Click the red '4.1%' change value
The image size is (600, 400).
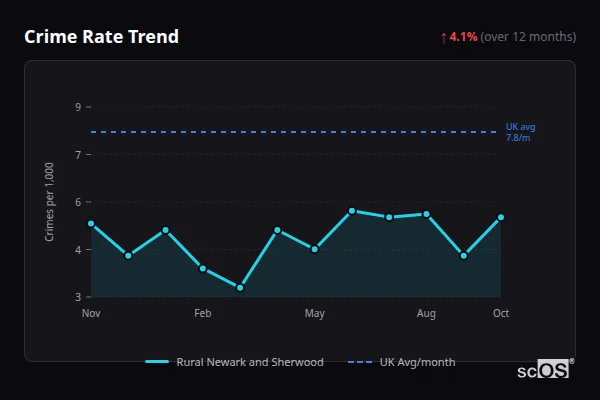coord(463,37)
